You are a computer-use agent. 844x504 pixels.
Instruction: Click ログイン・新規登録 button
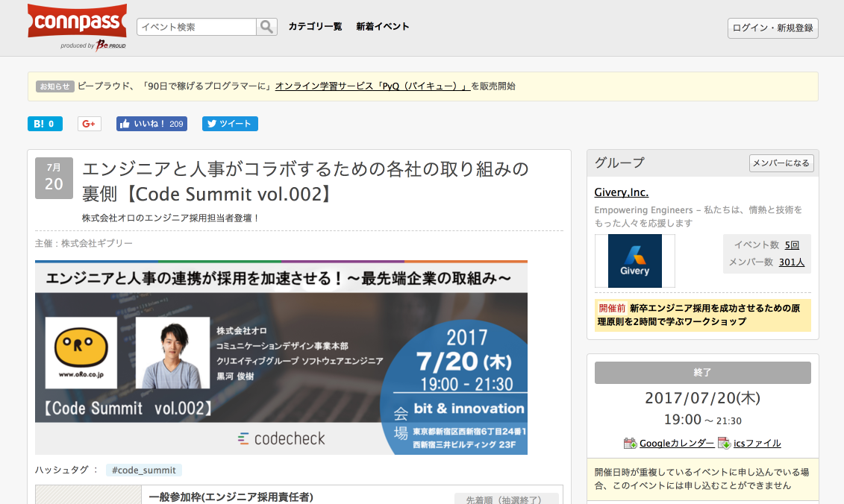tap(772, 28)
